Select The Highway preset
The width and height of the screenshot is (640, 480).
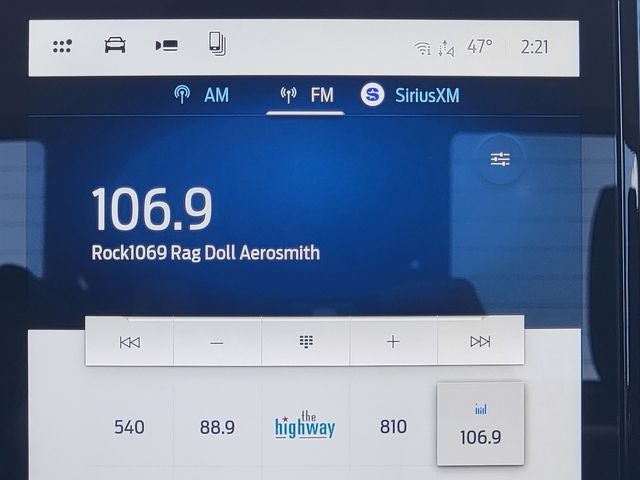[x=305, y=425]
